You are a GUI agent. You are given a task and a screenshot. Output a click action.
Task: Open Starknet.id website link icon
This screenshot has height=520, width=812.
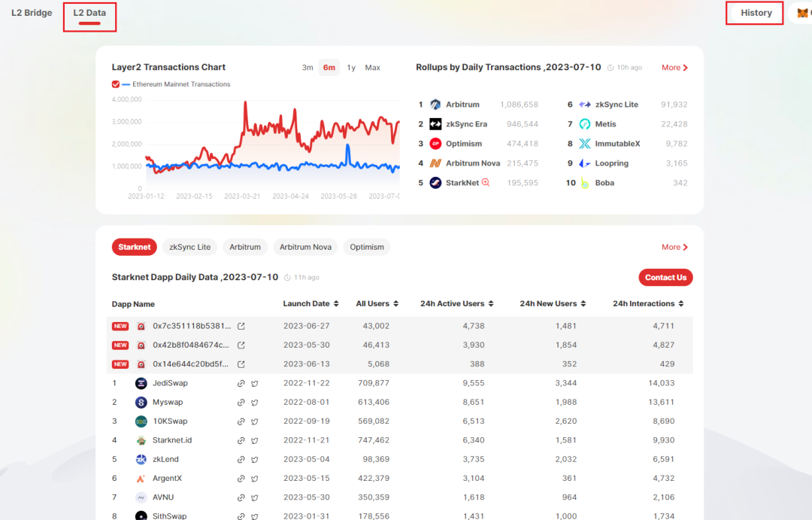(x=241, y=441)
